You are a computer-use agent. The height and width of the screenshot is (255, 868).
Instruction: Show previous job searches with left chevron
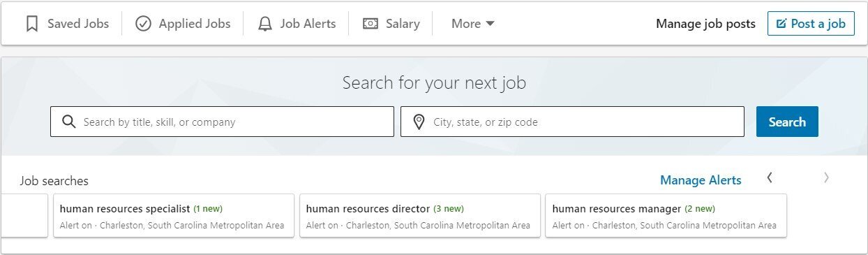[770, 178]
